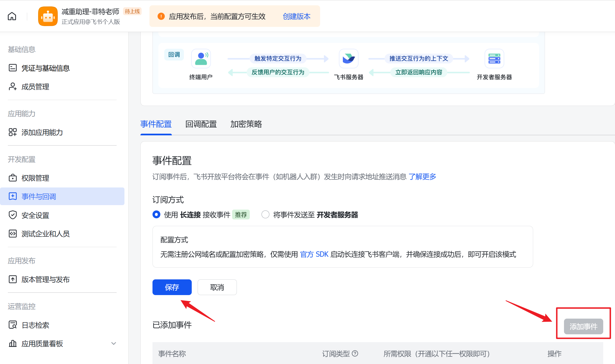
Task: Expand 应用质量看板 chevron
Action: [114, 344]
